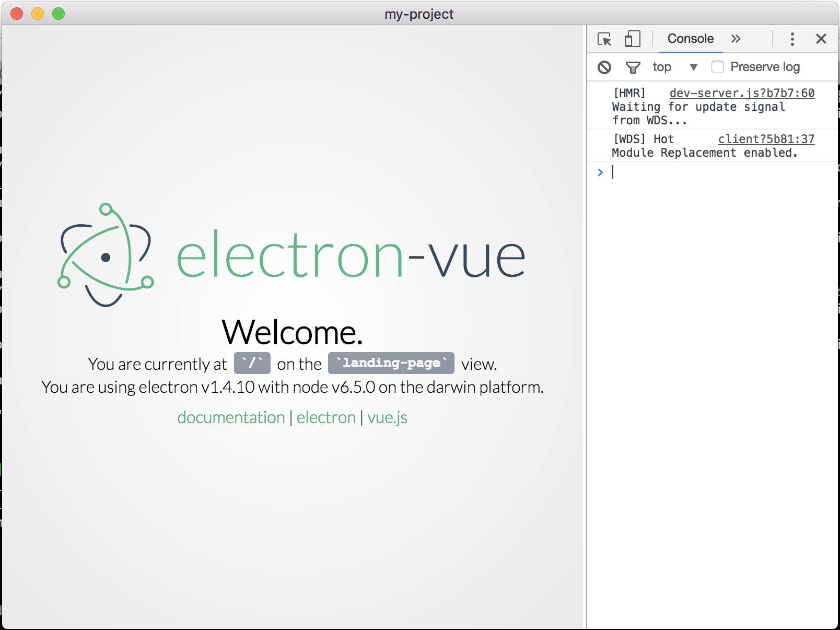Image resolution: width=840 pixels, height=630 pixels.
Task: Click the my-project window title
Action: coord(419,14)
